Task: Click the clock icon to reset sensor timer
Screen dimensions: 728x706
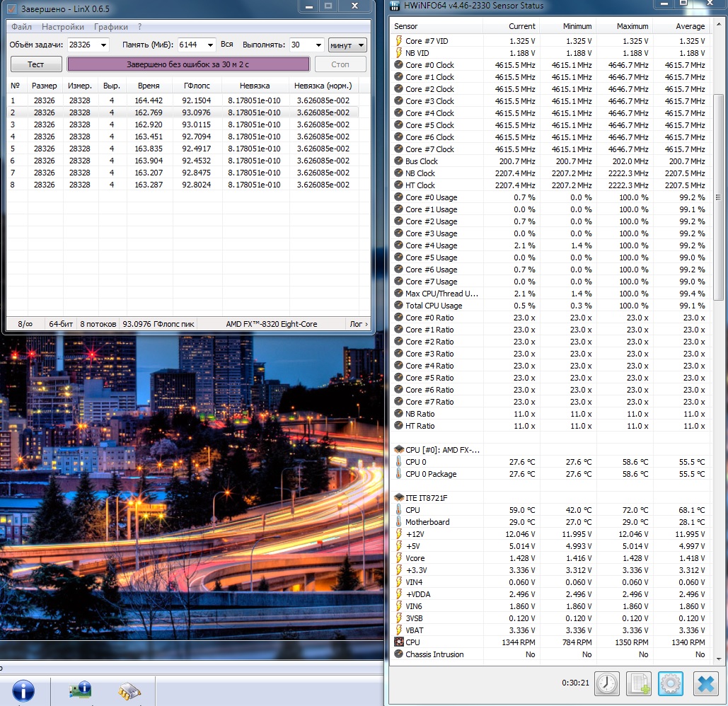Action: coord(606,683)
